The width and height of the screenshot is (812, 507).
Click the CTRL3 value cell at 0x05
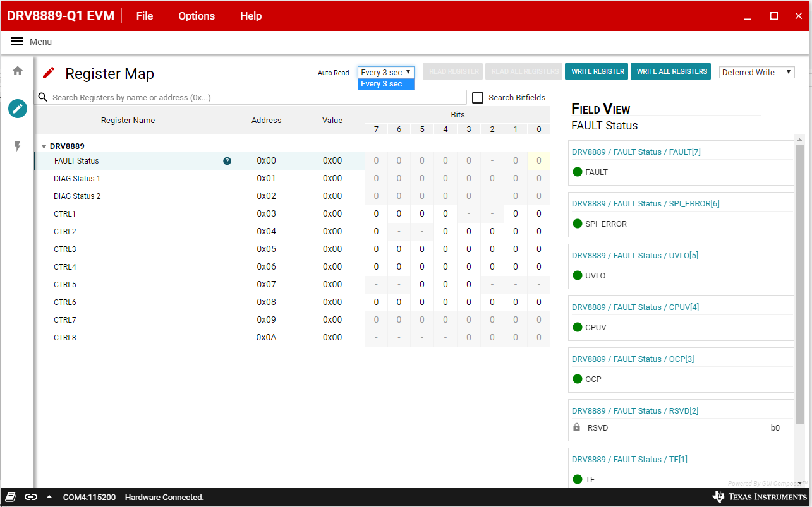pos(332,249)
